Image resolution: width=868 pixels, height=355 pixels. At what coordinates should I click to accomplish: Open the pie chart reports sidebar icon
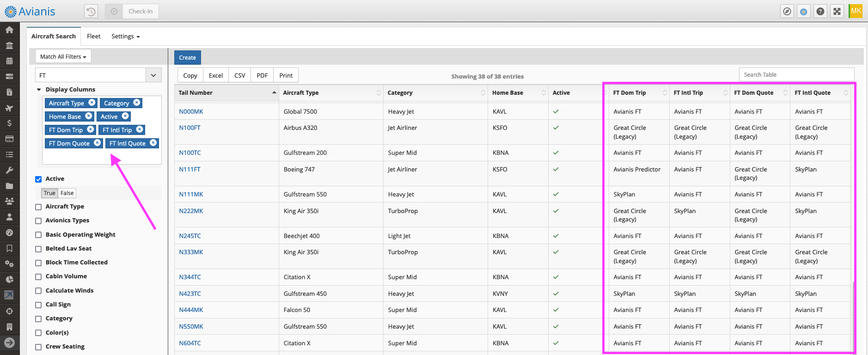9,279
